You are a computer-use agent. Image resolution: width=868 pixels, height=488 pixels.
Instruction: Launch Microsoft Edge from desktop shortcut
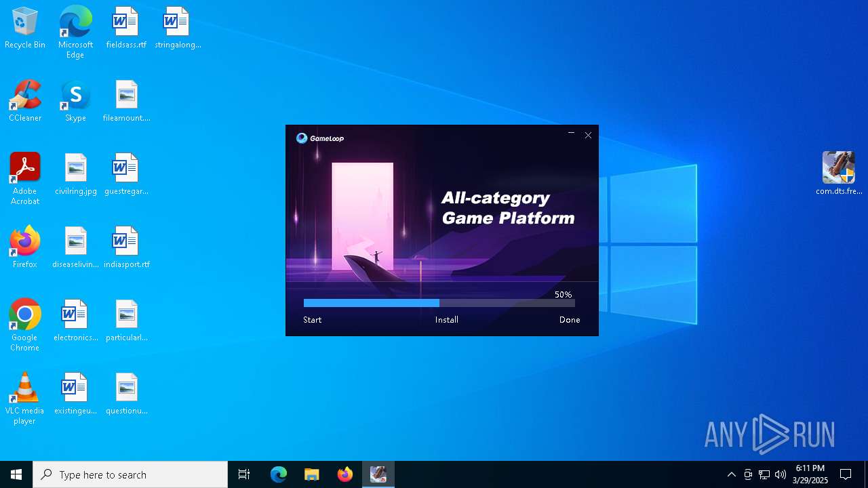coord(75,32)
